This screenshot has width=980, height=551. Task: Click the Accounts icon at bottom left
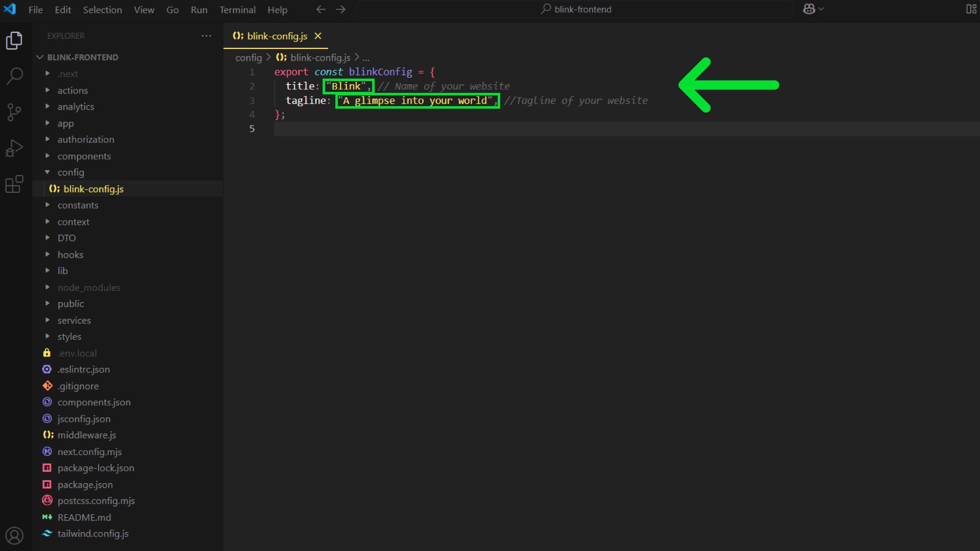coord(14,536)
